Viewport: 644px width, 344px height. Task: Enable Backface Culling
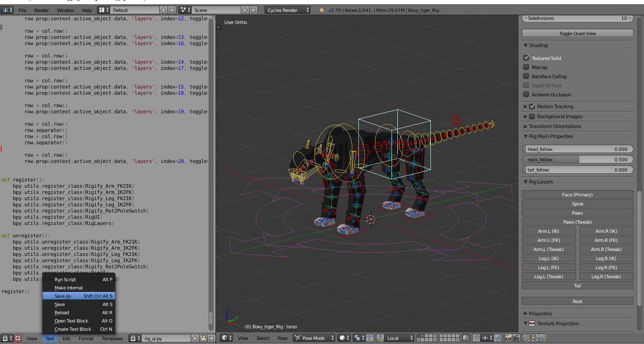(x=526, y=76)
